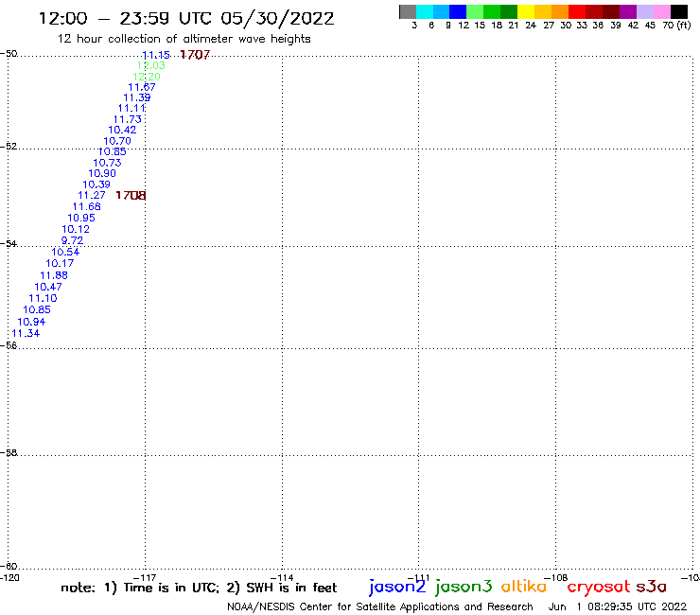Select the -114 longitude axis label
Screen dimensions: 700x615
(x=282, y=577)
